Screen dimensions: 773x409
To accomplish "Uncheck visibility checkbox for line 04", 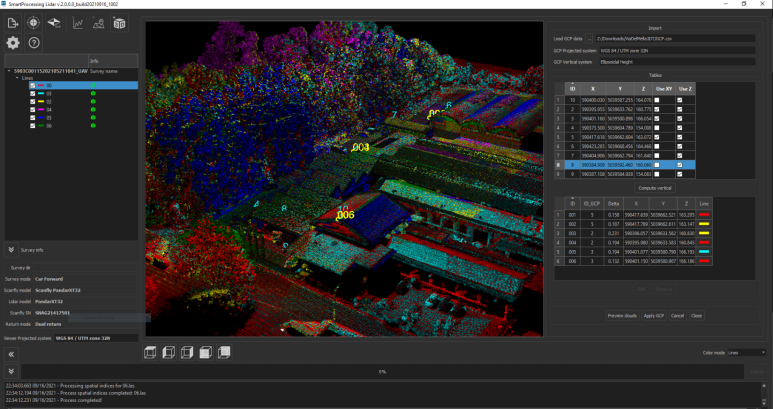I will (x=33, y=109).
